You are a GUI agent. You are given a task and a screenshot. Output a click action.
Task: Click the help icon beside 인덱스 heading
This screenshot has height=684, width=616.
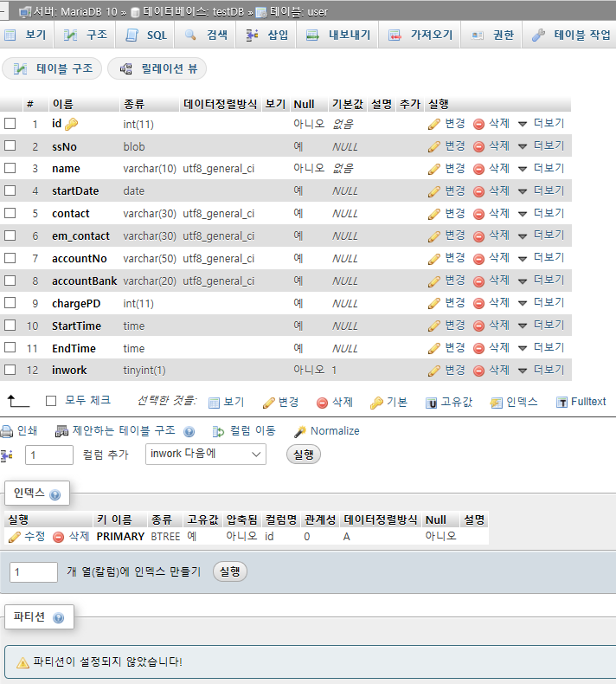(55, 494)
